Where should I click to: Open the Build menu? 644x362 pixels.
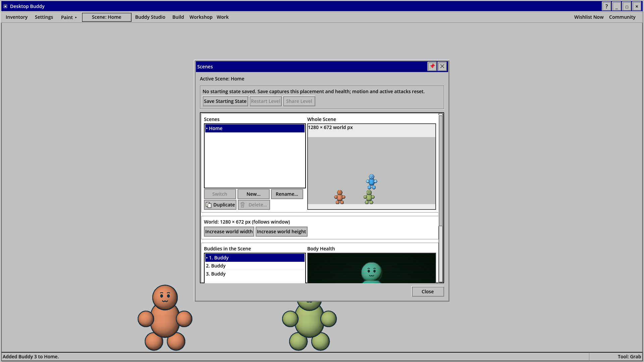pyautogui.click(x=178, y=17)
